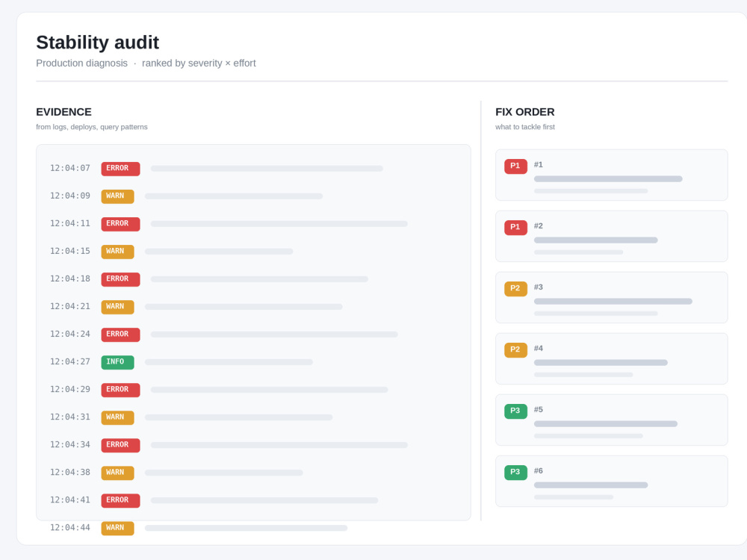Click the ERROR badge at 12:04:29
Screen dimensions: 747x560
coord(120,390)
